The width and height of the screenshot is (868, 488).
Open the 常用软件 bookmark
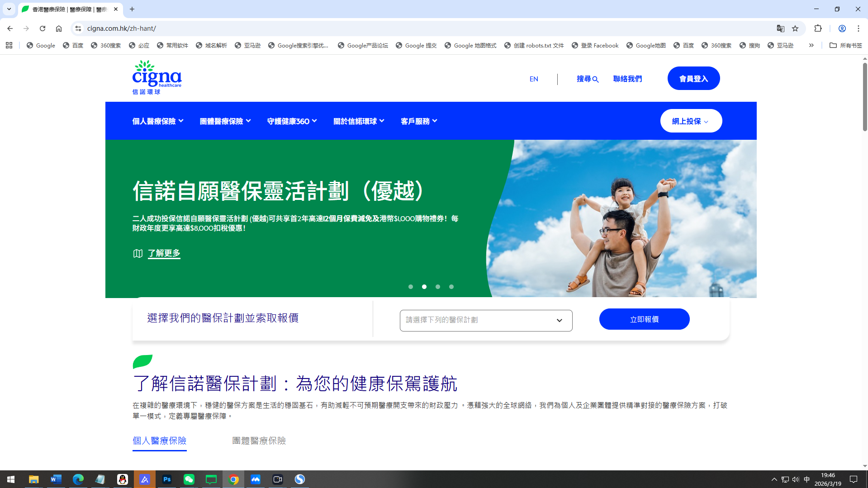[172, 45]
